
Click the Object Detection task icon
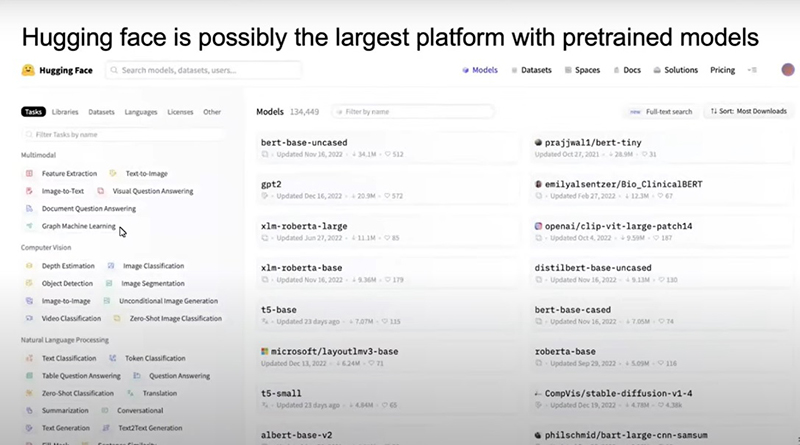pyautogui.click(x=30, y=283)
